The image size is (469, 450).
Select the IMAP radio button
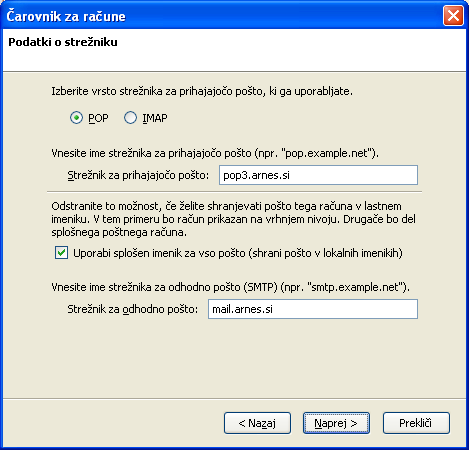click(130, 118)
